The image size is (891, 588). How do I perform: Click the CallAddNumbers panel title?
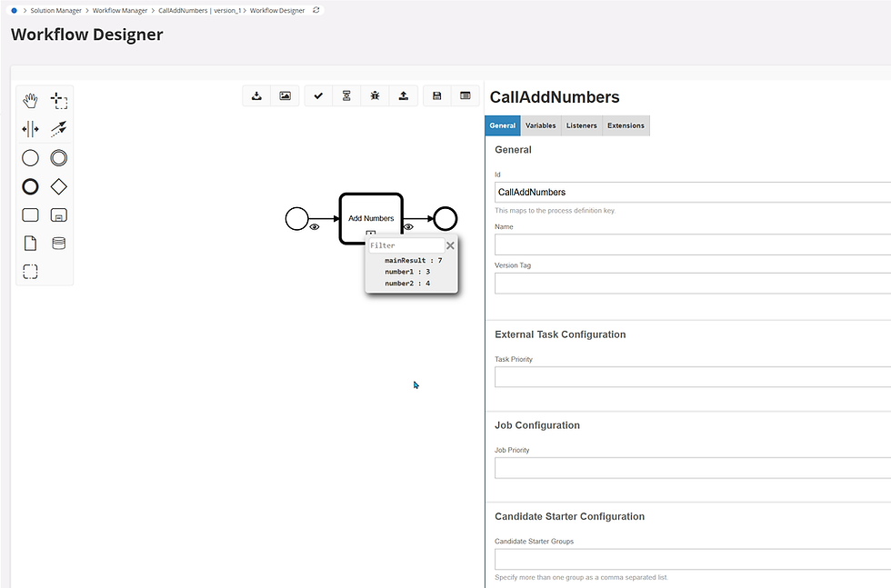click(555, 97)
